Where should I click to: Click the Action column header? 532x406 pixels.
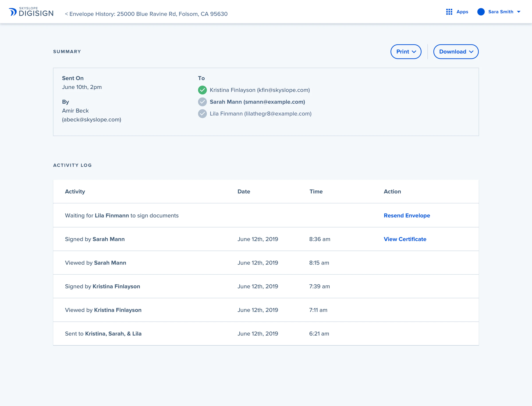click(x=392, y=192)
